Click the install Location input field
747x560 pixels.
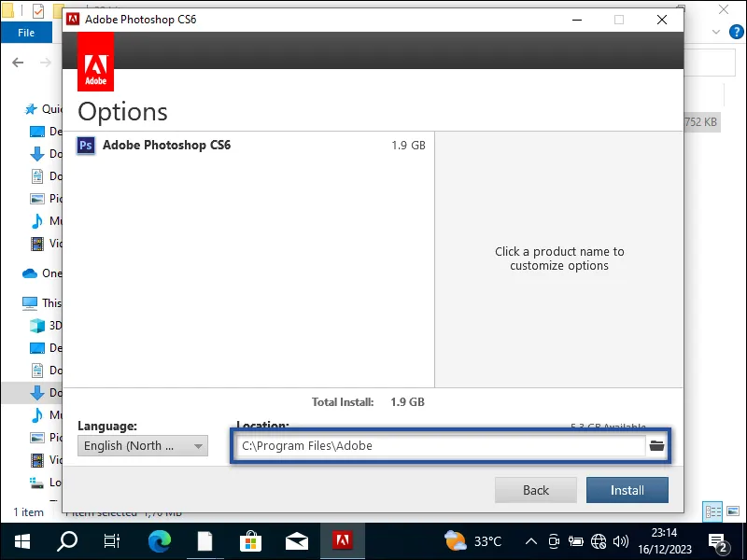coord(420,445)
